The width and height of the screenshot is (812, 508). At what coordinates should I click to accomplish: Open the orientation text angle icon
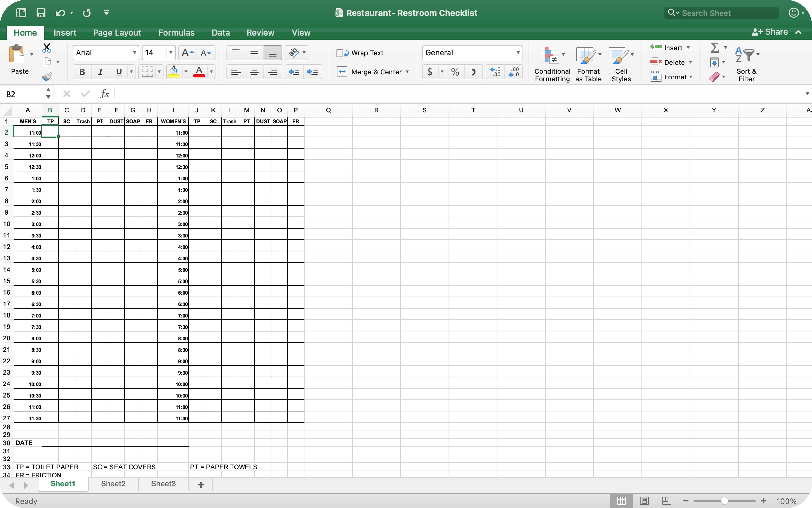tap(294, 53)
